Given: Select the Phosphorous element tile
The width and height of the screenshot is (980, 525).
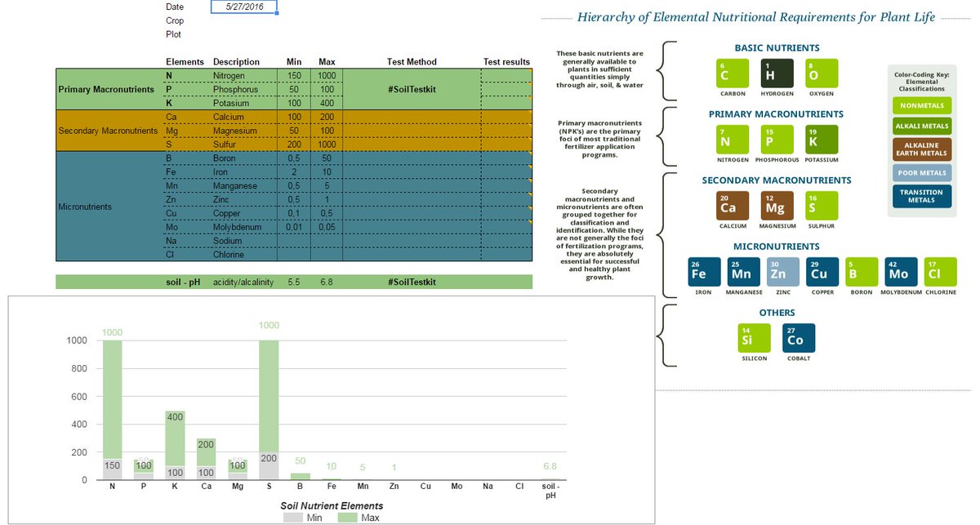Looking at the screenshot, I should pyautogui.click(x=777, y=140).
